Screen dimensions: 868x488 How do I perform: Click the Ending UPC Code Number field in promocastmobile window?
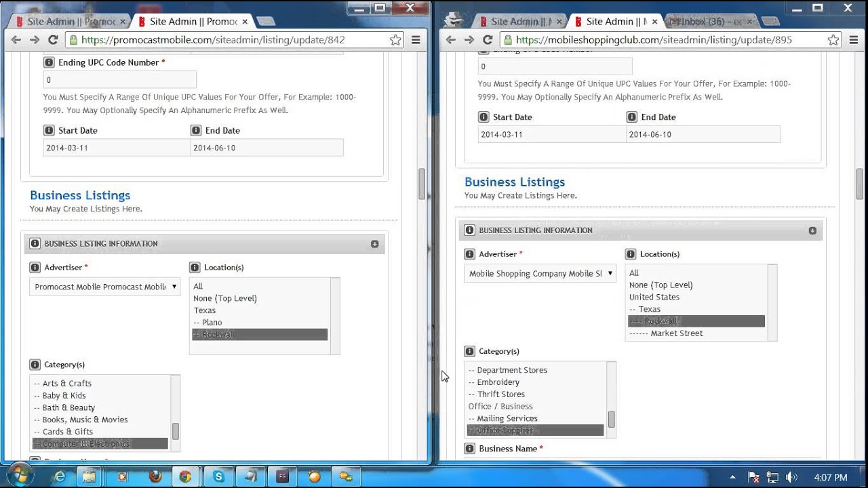pyautogui.click(x=120, y=80)
